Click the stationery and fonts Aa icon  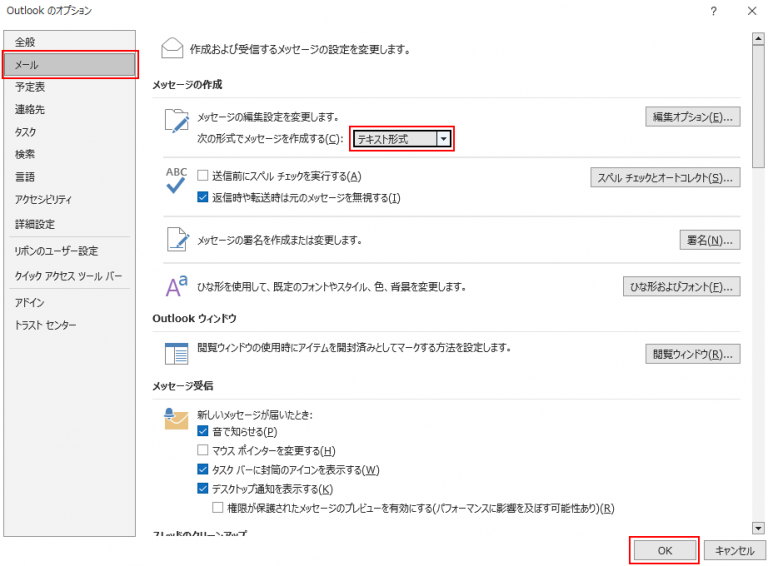pos(177,286)
